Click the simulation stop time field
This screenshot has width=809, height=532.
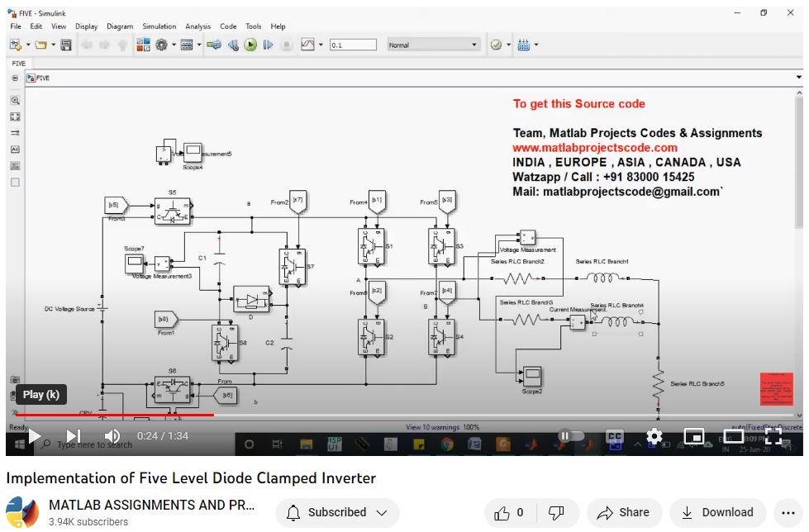coord(352,45)
